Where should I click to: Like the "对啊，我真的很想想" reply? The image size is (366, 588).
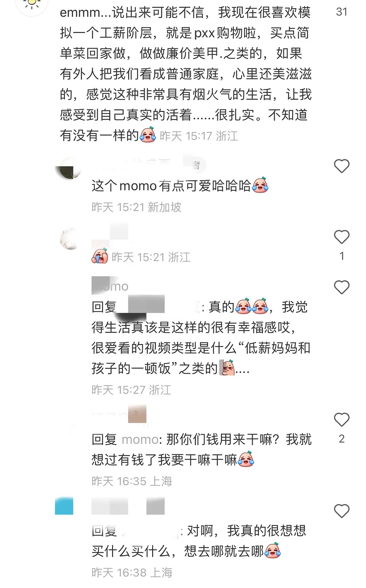[x=342, y=511]
